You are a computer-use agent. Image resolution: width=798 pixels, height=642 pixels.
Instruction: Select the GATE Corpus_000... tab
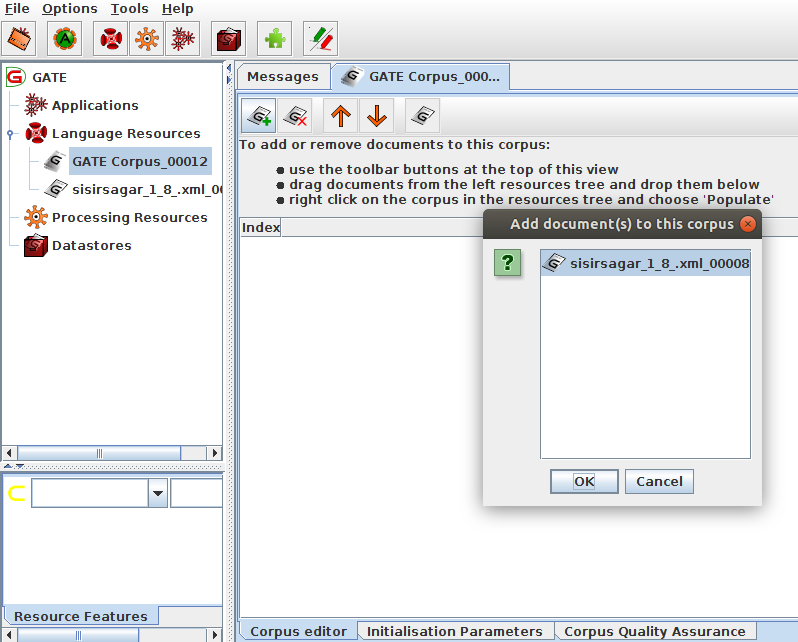pyautogui.click(x=420, y=77)
